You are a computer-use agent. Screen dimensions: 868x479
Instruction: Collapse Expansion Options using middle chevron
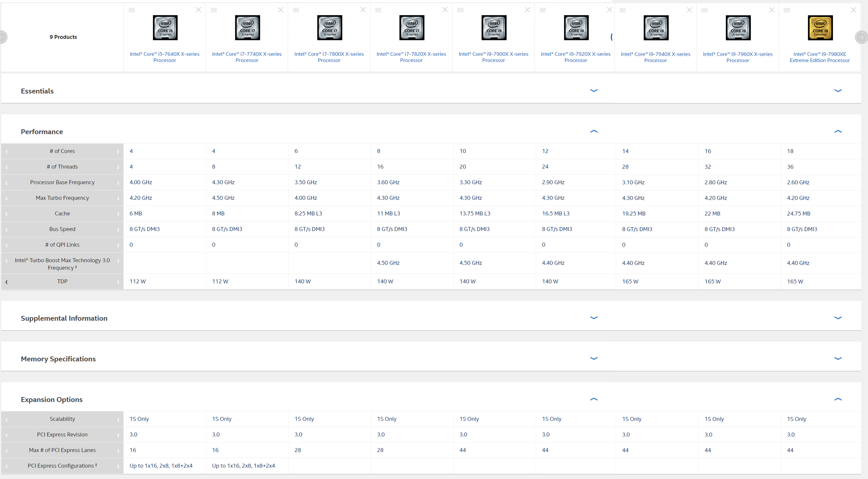click(x=594, y=399)
